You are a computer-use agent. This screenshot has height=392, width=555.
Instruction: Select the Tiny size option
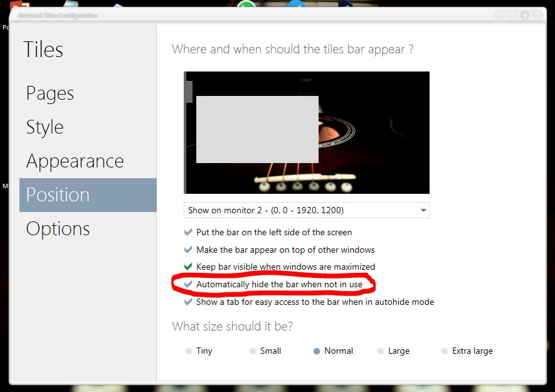tap(189, 351)
